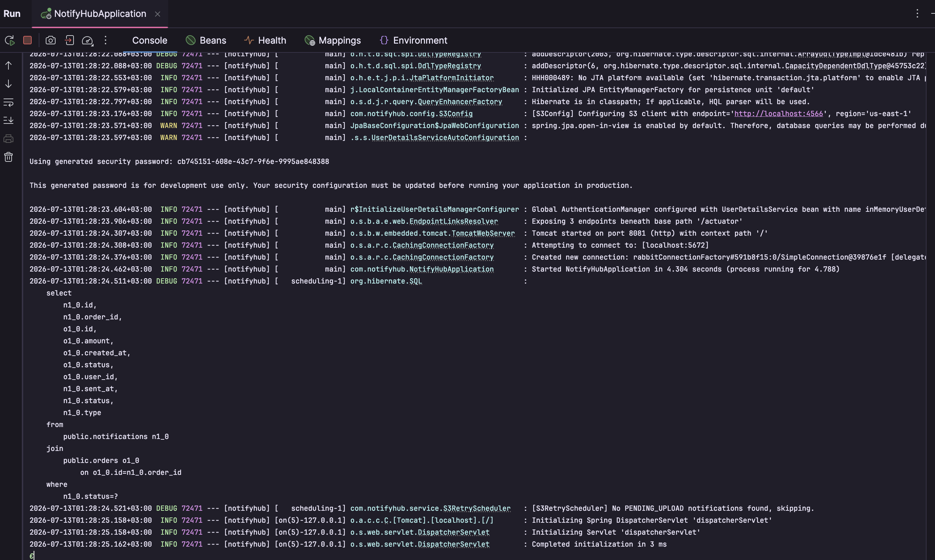Click the Run tool window title

click(12, 14)
